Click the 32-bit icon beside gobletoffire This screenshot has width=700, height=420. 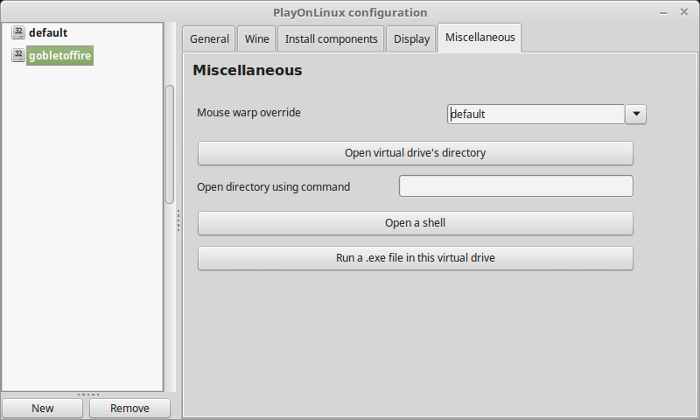click(18, 55)
